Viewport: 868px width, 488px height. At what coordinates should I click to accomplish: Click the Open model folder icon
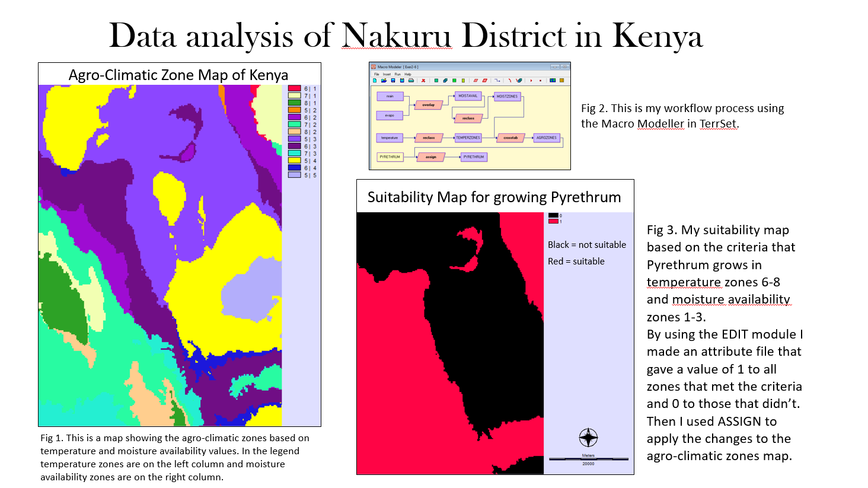click(384, 80)
